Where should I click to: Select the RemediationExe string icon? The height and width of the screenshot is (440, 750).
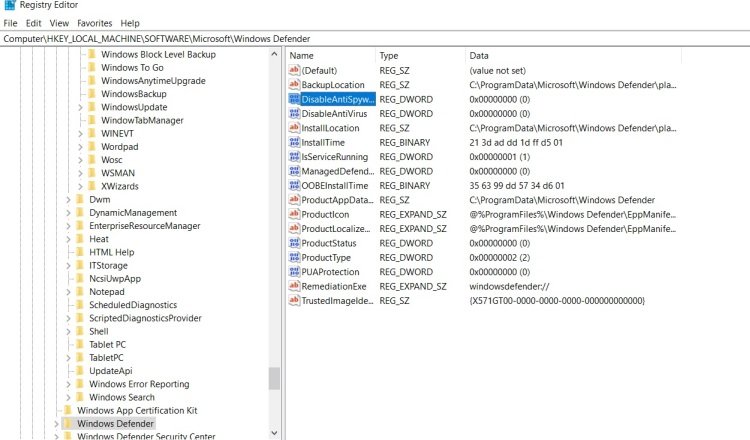click(x=294, y=286)
